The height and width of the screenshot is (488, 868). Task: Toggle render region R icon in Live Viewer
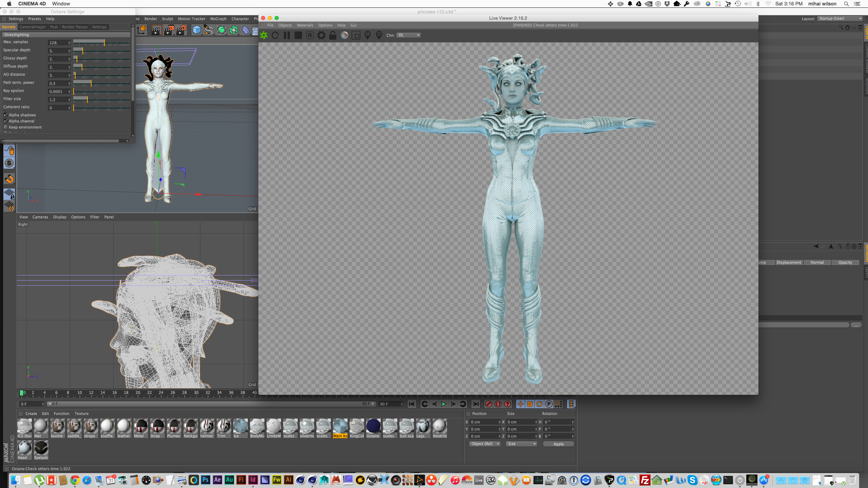coord(310,35)
